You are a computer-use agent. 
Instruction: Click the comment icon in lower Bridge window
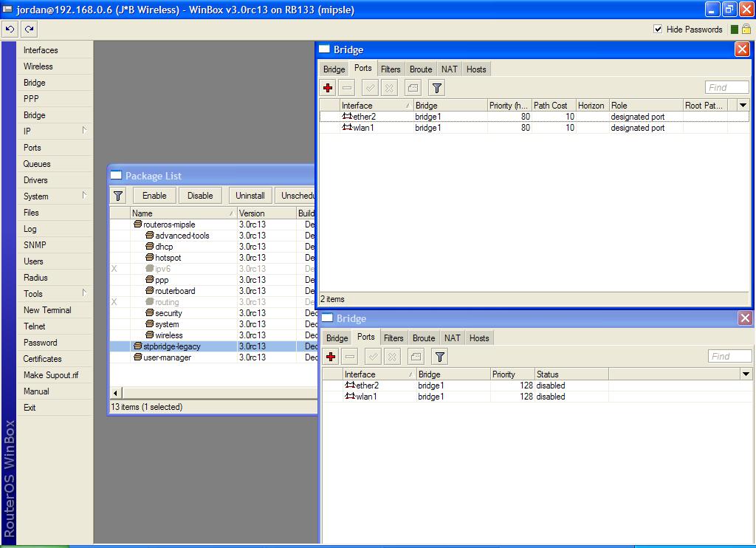pos(416,357)
